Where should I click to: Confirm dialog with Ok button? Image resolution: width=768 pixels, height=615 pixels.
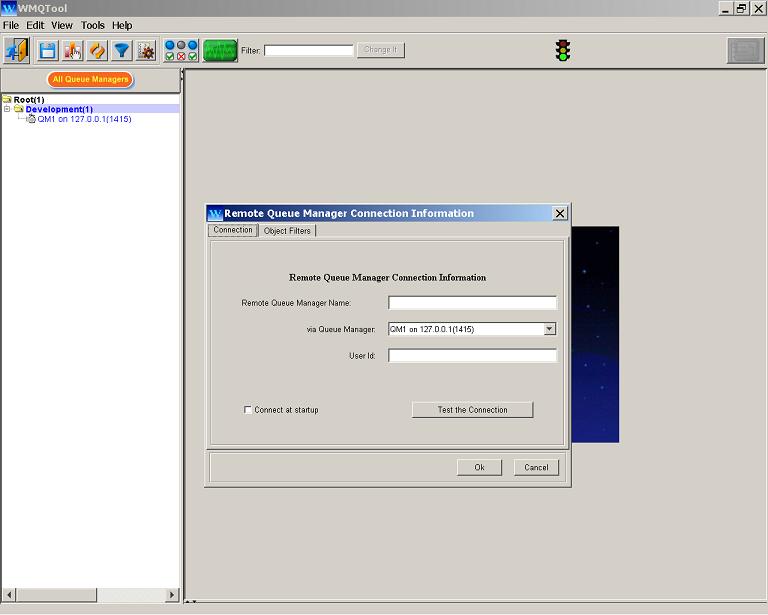pyautogui.click(x=480, y=467)
